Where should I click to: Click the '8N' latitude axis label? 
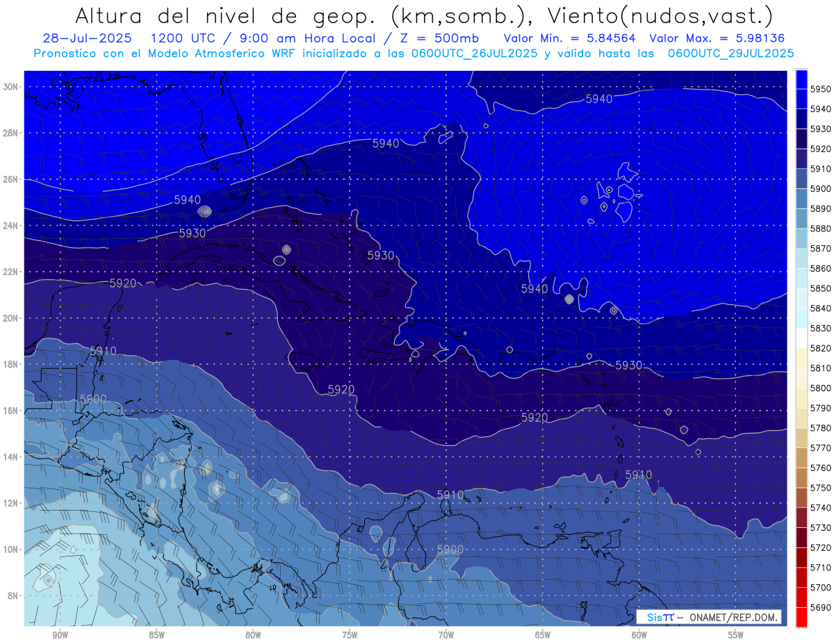tap(13, 596)
